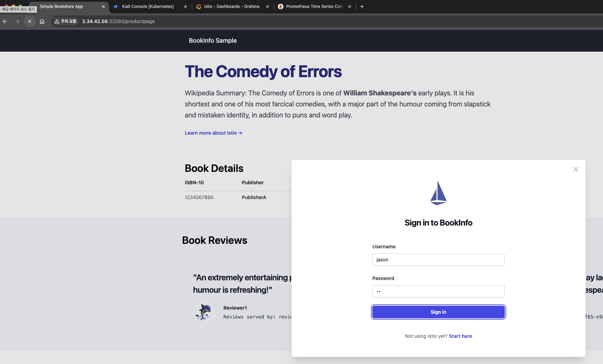Switch to Kiali Console tab
The height and width of the screenshot is (364, 603).
pyautogui.click(x=148, y=7)
